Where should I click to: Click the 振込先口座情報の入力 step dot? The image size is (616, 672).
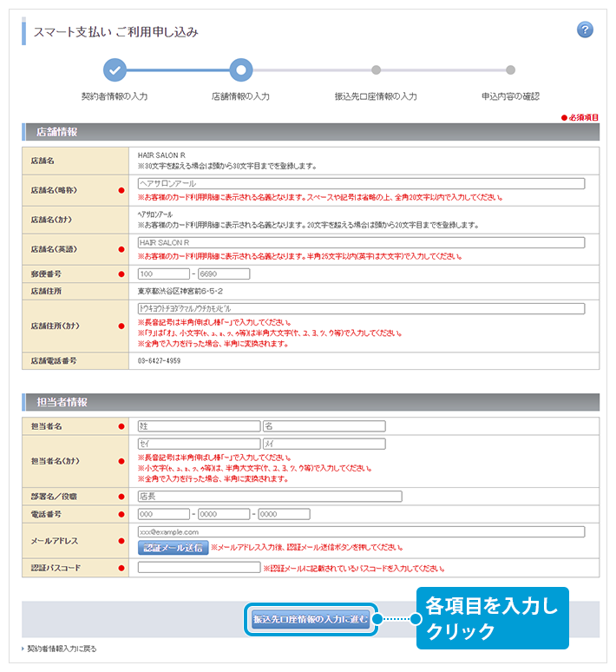pyautogui.click(x=376, y=70)
